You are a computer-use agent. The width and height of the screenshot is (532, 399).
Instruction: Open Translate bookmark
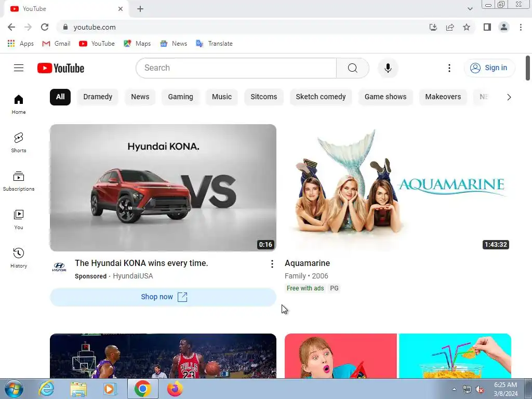tap(215, 44)
